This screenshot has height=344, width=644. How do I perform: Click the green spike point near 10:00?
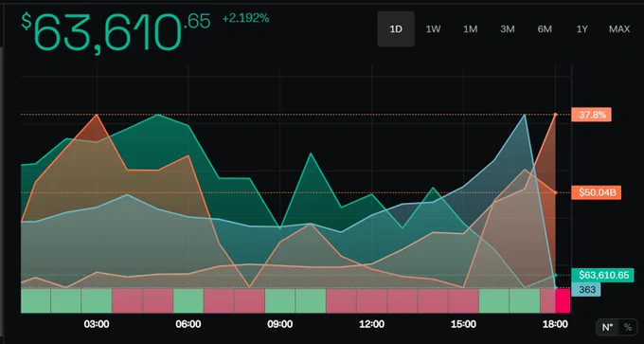(x=311, y=154)
